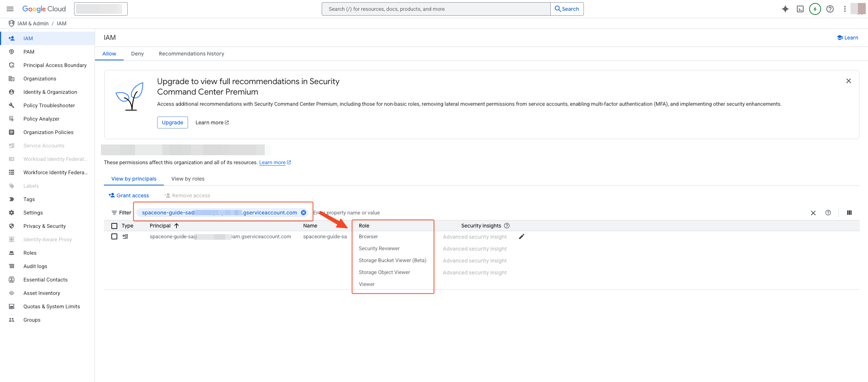Viewport: 868px width, 382px height.
Task: Open the user account avatar
Action: coord(859,9)
